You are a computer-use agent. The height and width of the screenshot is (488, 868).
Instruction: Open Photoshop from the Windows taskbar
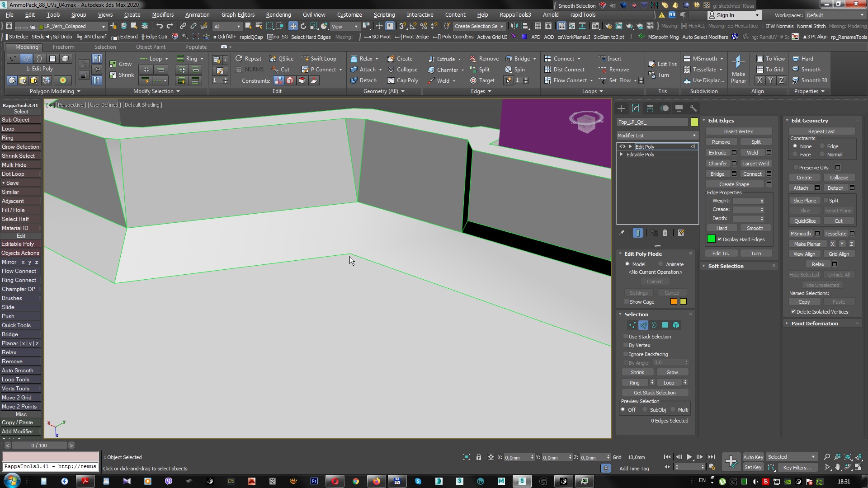(314, 481)
